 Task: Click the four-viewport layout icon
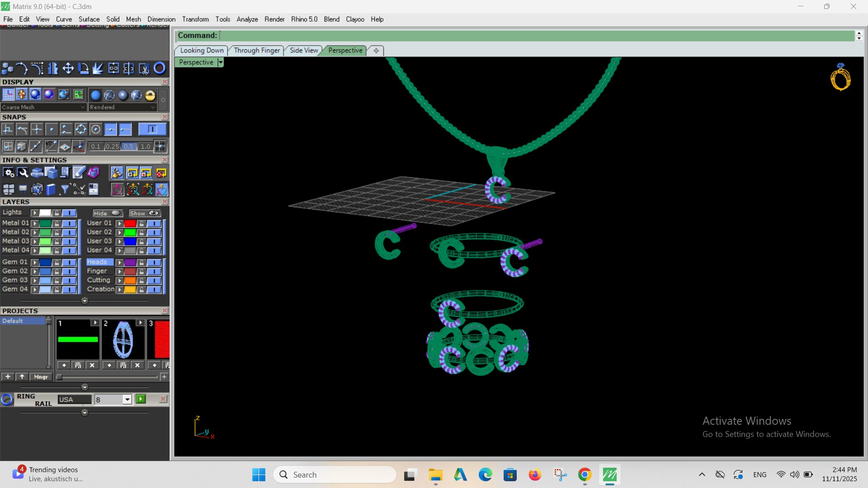9,189
